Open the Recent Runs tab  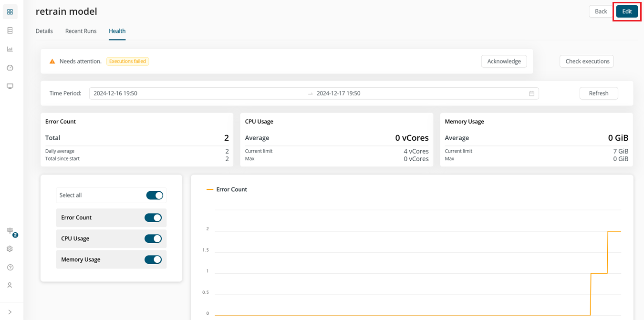(x=81, y=31)
